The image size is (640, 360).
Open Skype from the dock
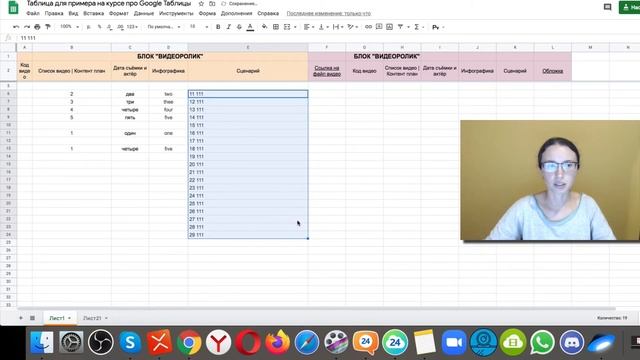(130, 342)
